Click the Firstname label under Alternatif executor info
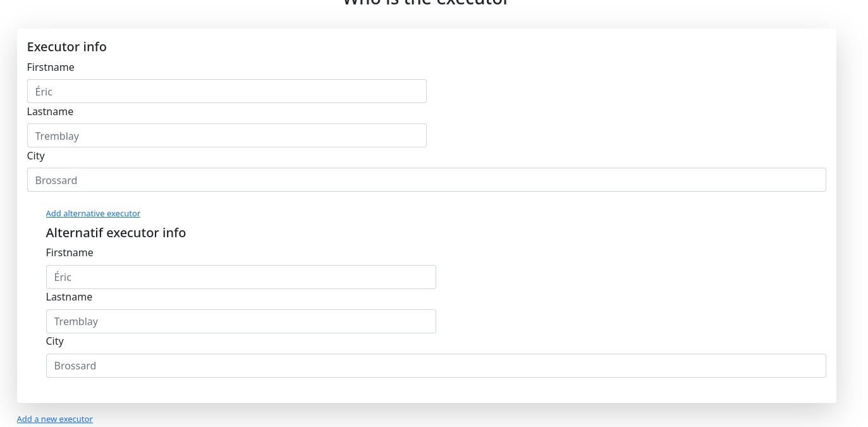This screenshot has height=427, width=868. pos(70,252)
